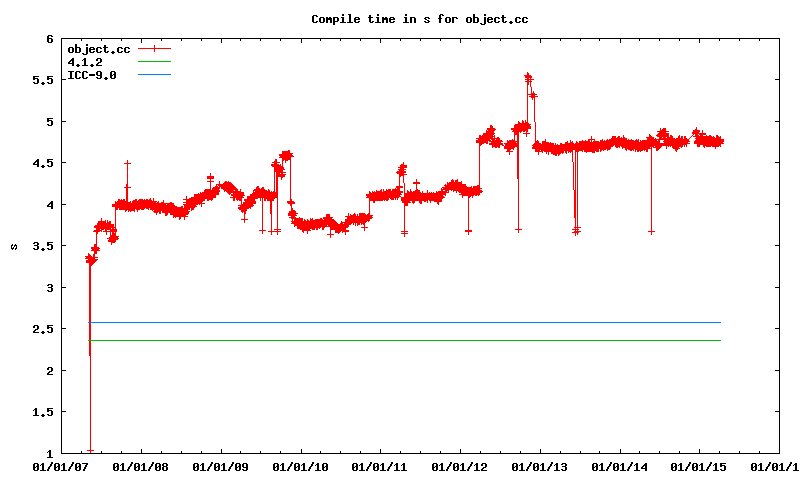
Task: Select the object.cc legend label
Action: 97,48
